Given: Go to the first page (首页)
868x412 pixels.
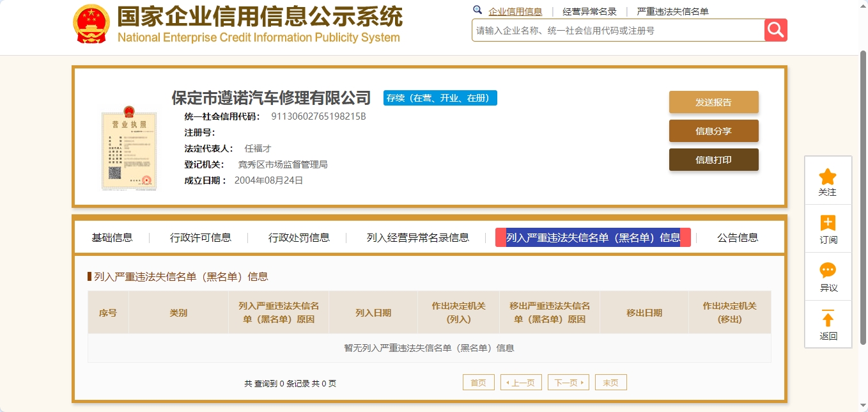Looking at the screenshot, I should click(479, 383).
